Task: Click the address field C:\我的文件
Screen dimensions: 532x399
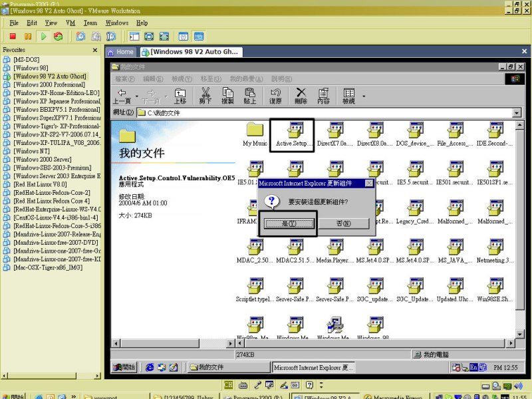Action: coord(325,112)
